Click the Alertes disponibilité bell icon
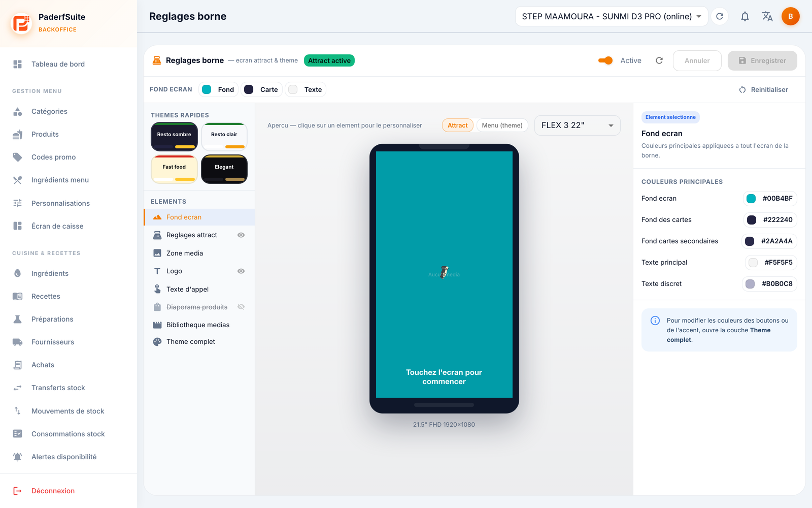 coord(18,457)
